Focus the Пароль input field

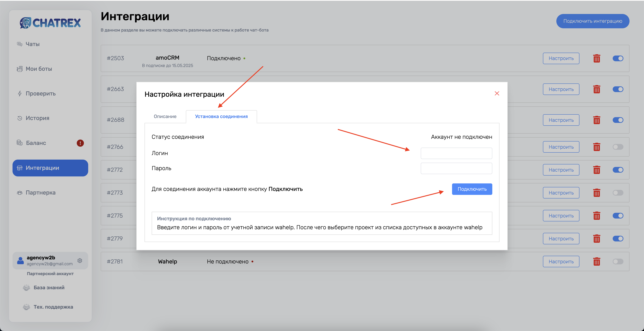(x=456, y=168)
